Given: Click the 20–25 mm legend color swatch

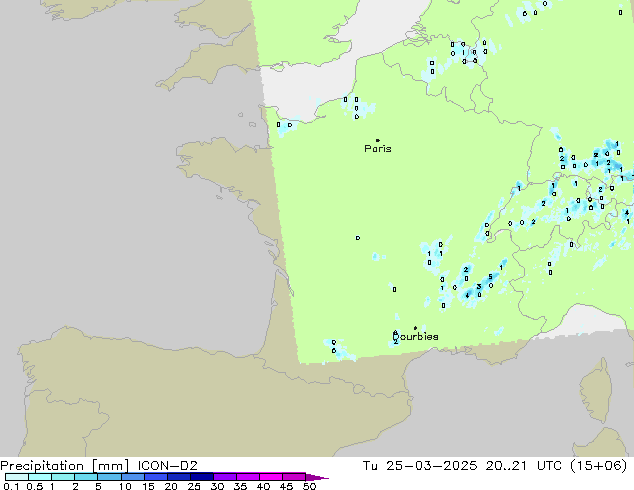Looking at the screenshot, I should pyautogui.click(x=179, y=477).
